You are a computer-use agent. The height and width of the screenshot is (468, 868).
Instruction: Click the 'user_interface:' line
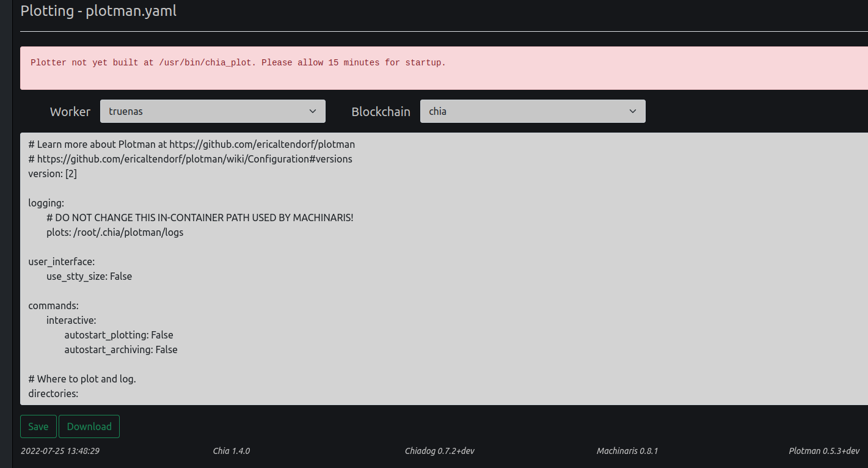tap(62, 261)
